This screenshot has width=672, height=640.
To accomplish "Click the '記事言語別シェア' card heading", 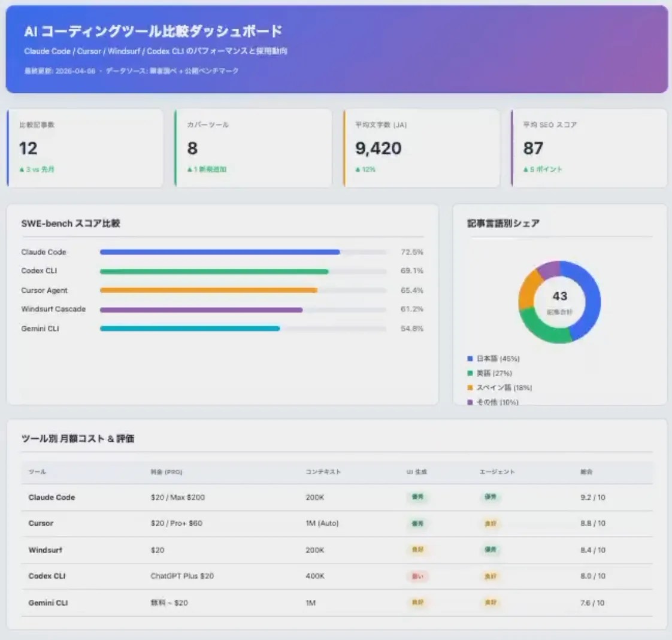I will (503, 223).
